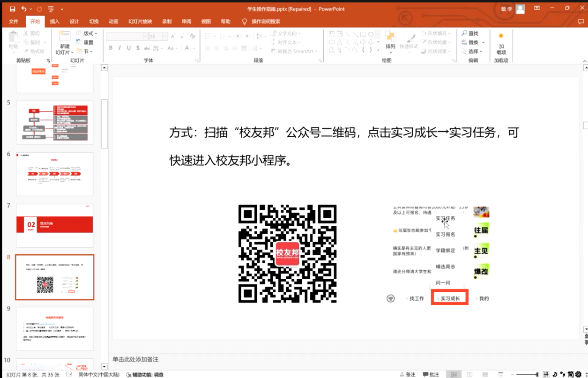The image size is (588, 378).
Task: Open 批注 comments from status bar
Action: (431, 374)
